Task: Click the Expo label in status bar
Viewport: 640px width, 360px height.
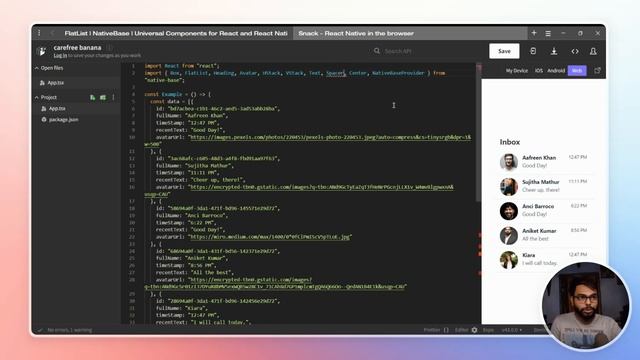Action: click(x=488, y=330)
